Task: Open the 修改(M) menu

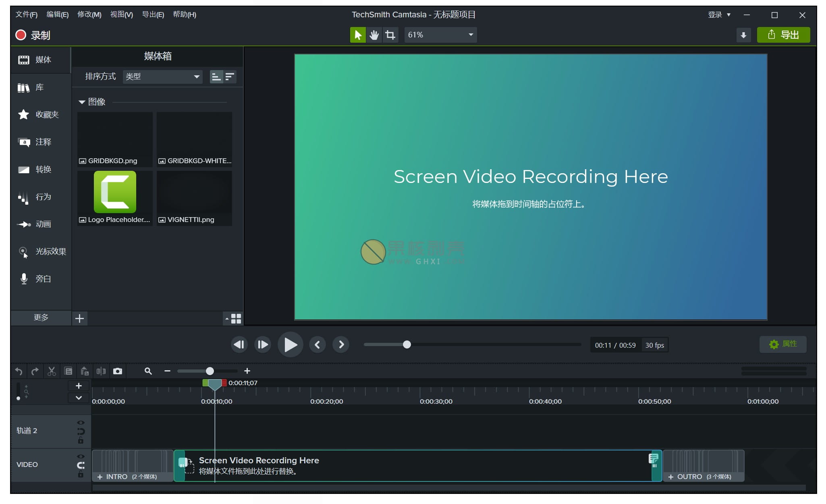Action: point(89,15)
